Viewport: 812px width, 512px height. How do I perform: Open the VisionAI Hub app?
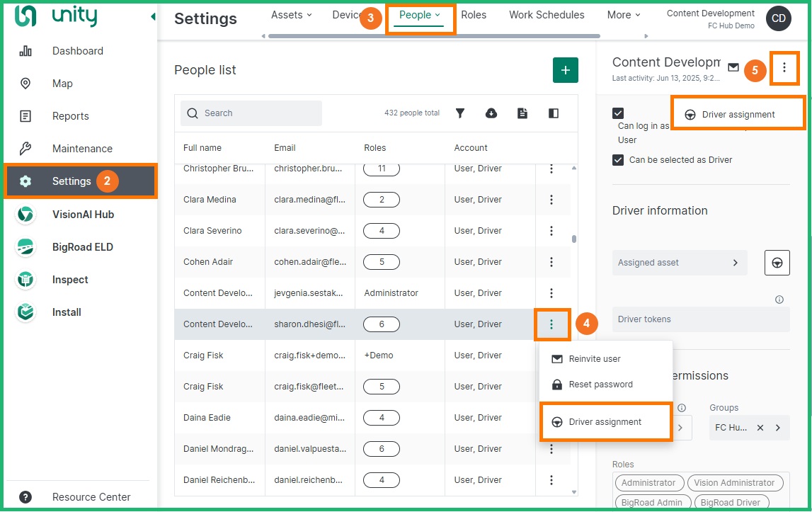(82, 215)
